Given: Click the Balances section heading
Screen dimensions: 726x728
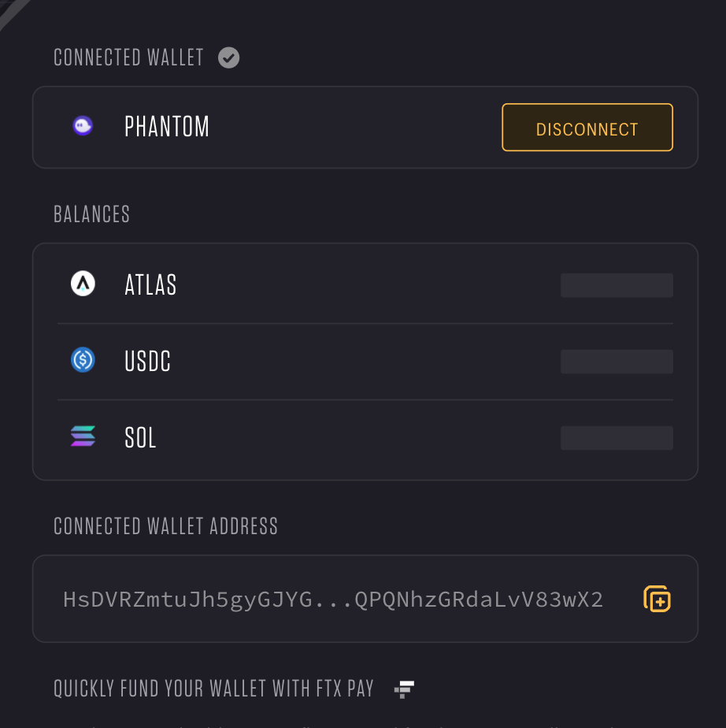Looking at the screenshot, I should (92, 214).
